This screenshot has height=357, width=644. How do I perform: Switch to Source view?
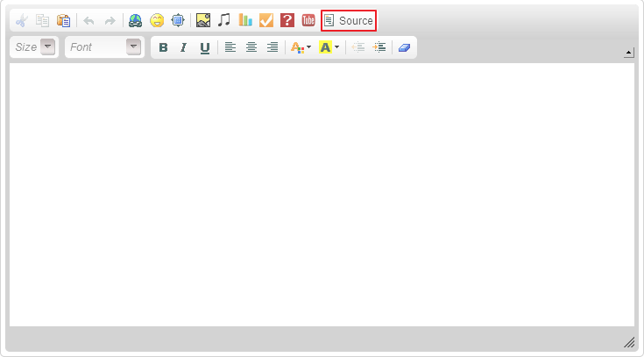(x=349, y=20)
